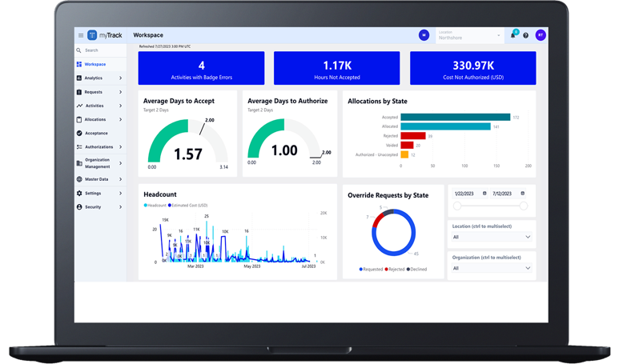The width and height of the screenshot is (623, 364).
Task: Click the blue M avatar icon
Action: 424,35
